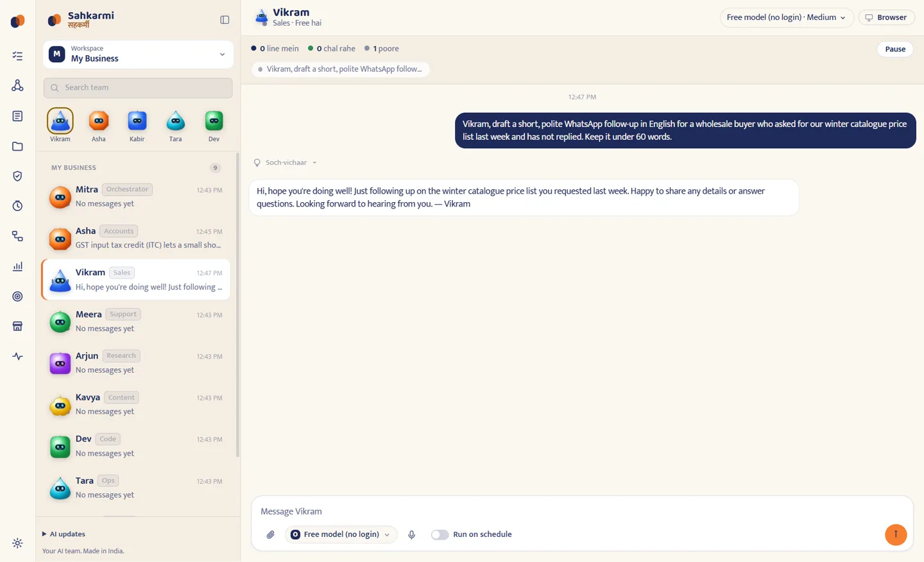Select Kavya Content chat in list
924x562 pixels.
[x=136, y=405]
